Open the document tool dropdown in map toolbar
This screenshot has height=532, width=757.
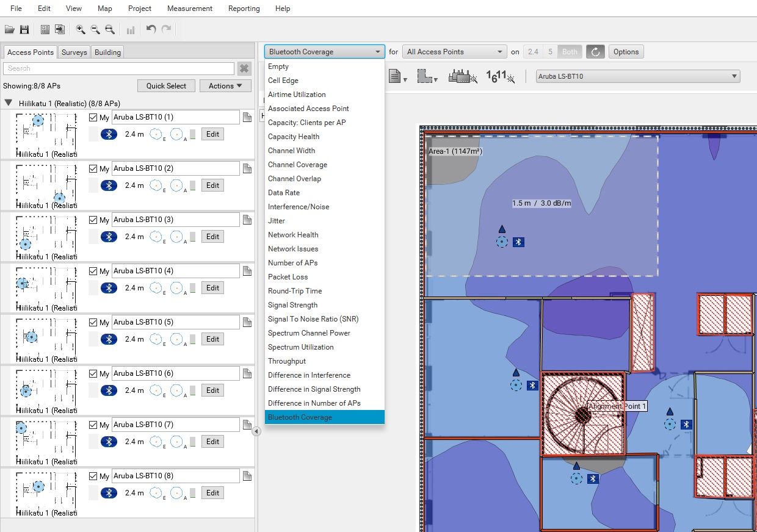(398, 77)
